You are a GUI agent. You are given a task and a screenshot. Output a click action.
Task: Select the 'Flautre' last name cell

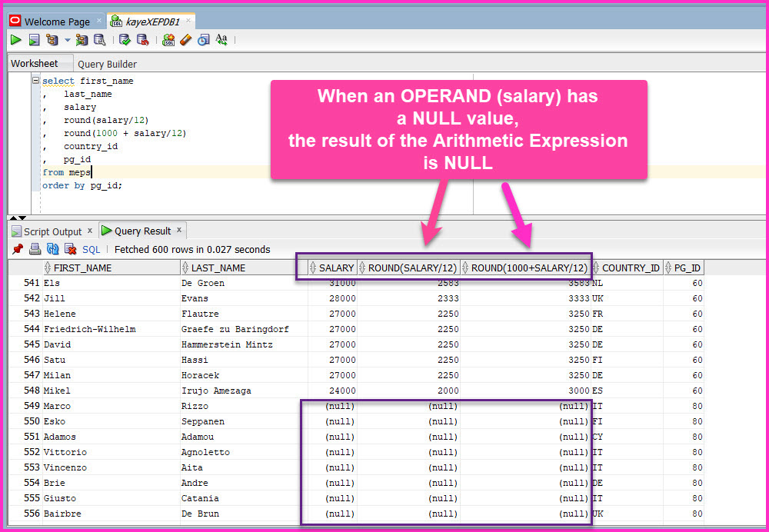[x=245, y=314]
